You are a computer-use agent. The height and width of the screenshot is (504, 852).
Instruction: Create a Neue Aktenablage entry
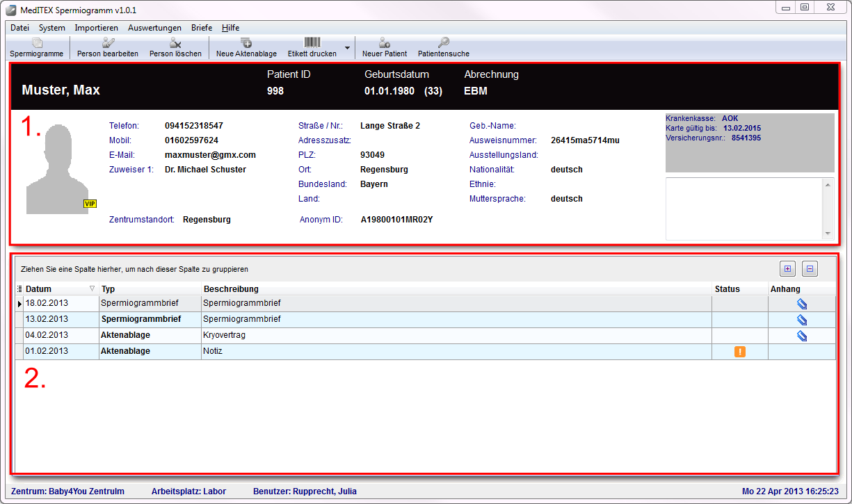pos(246,47)
